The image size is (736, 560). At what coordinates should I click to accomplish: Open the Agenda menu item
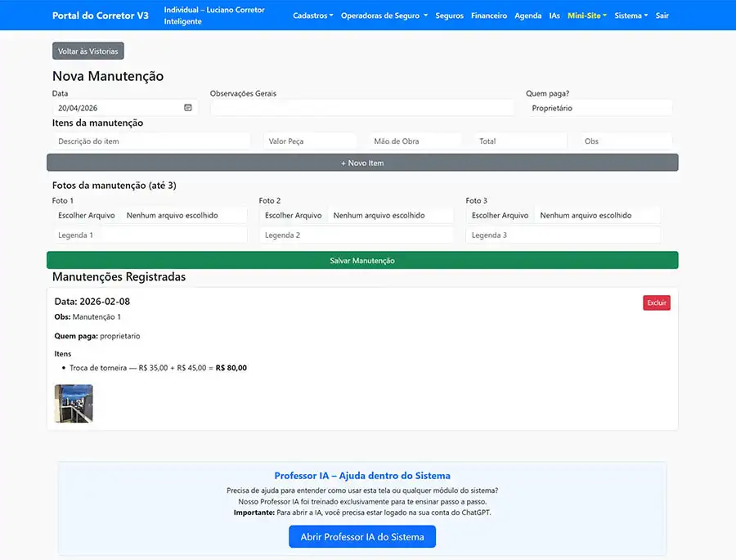coord(527,16)
